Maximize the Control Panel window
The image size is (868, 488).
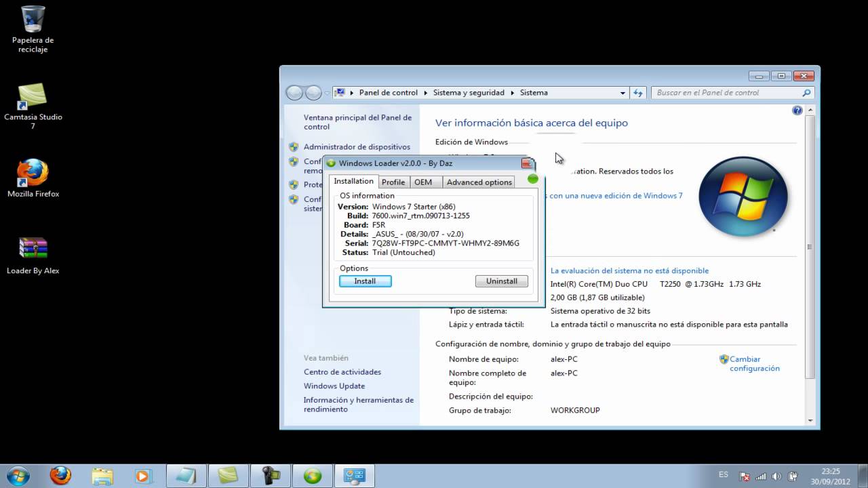pos(781,76)
